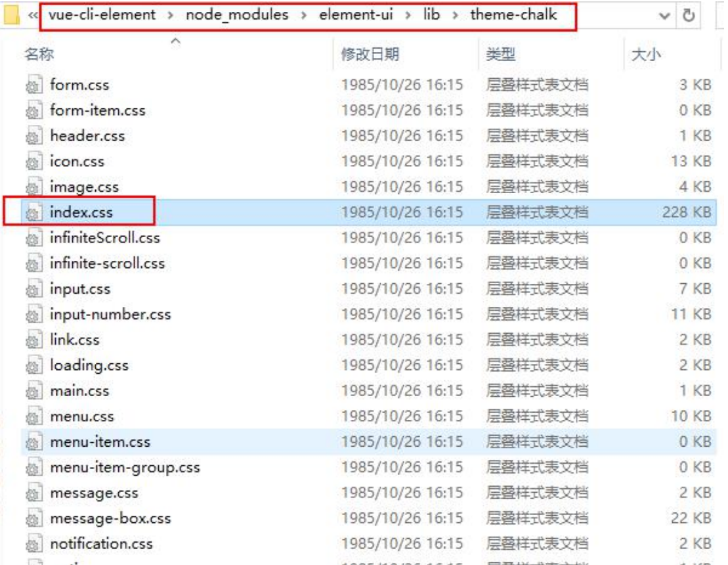Select the infinite-scroll.css file name
This screenshot has height=565, width=728.
(x=107, y=263)
